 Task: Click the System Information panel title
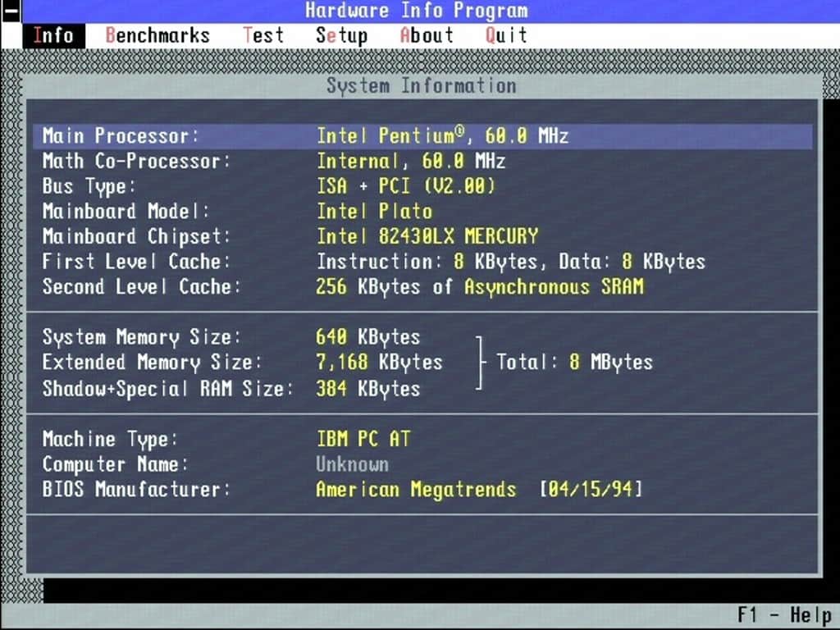(x=422, y=85)
